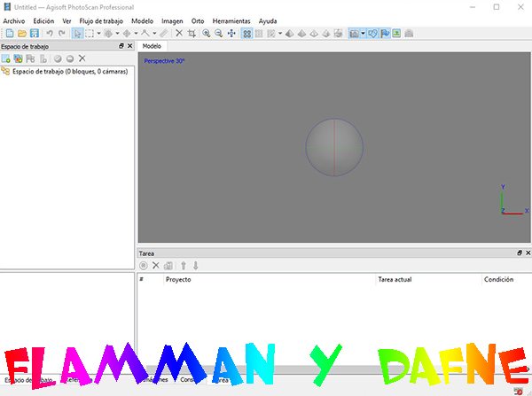Viewport: 532px width, 396px height.
Task: Toggle show images icon
Action: pos(396,34)
